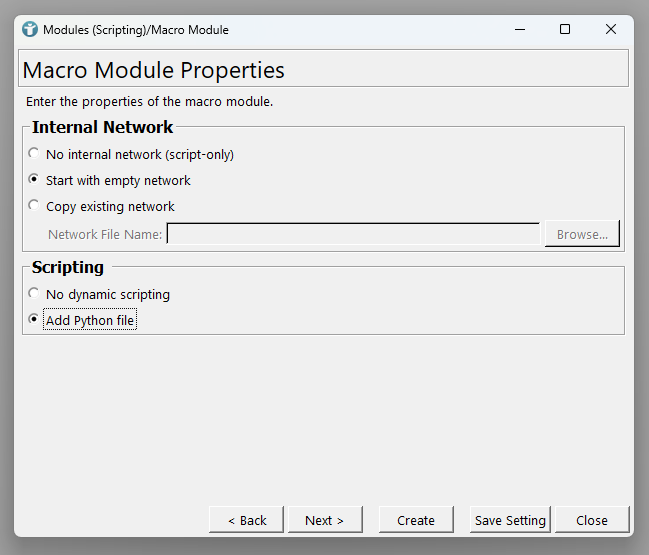
Task: Click the Internal Network group label
Action: [102, 127]
